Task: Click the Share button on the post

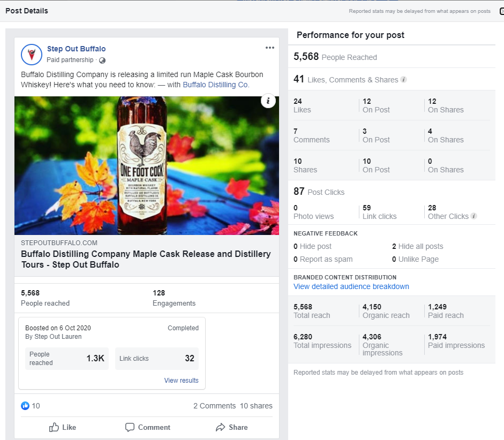Action: coord(232,427)
